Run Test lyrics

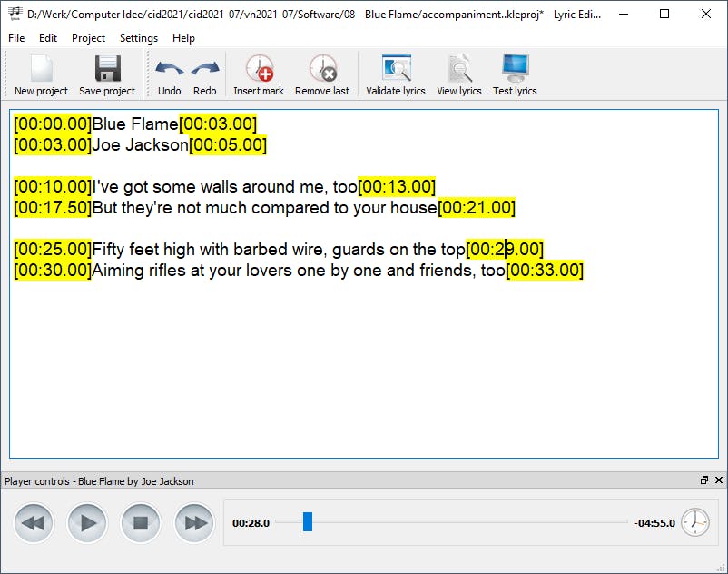[x=515, y=74]
